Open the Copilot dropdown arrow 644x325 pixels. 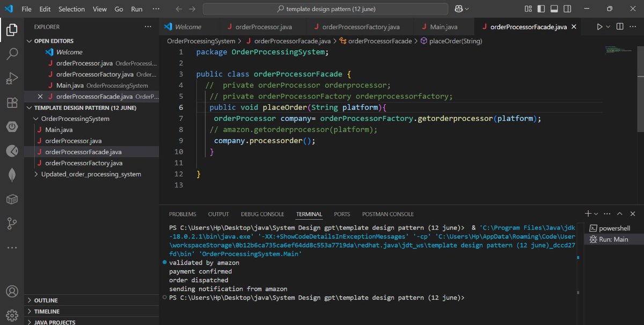[467, 9]
